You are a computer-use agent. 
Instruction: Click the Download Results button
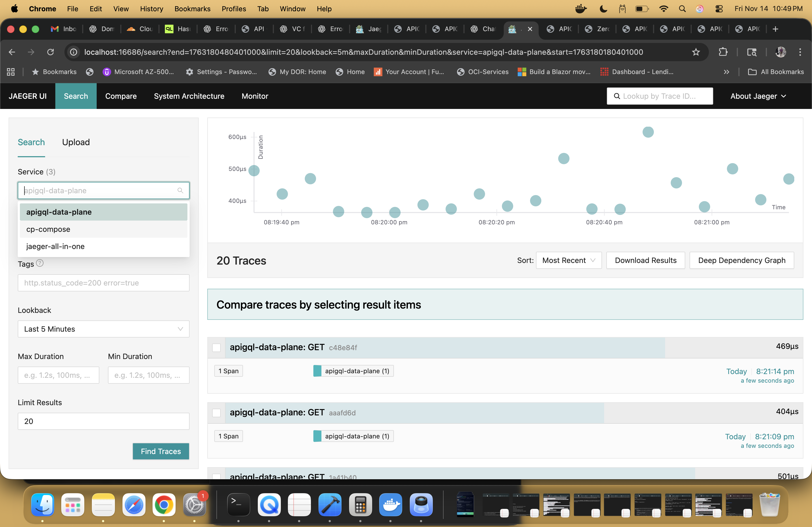click(x=645, y=260)
